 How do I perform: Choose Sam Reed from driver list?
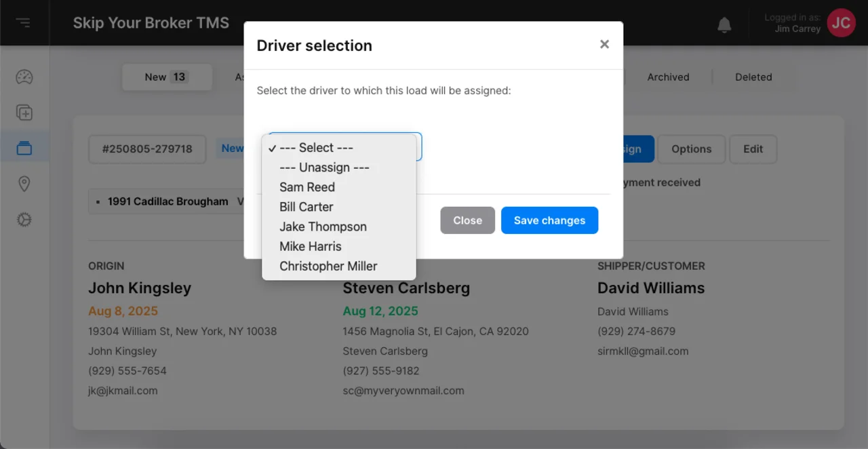(x=307, y=187)
